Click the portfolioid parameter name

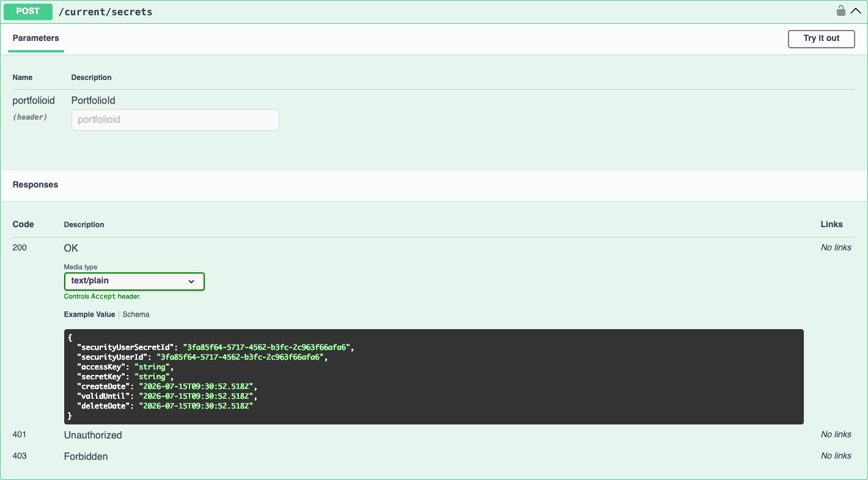(x=34, y=101)
